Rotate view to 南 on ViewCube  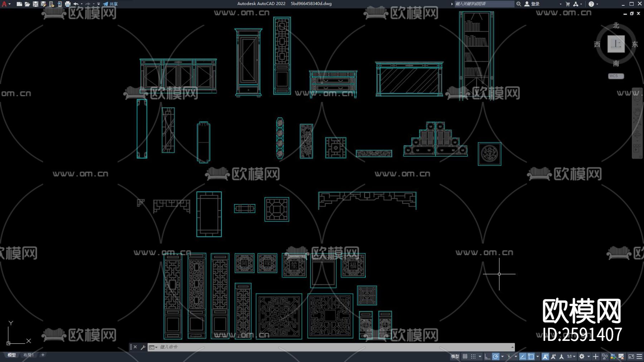(616, 63)
